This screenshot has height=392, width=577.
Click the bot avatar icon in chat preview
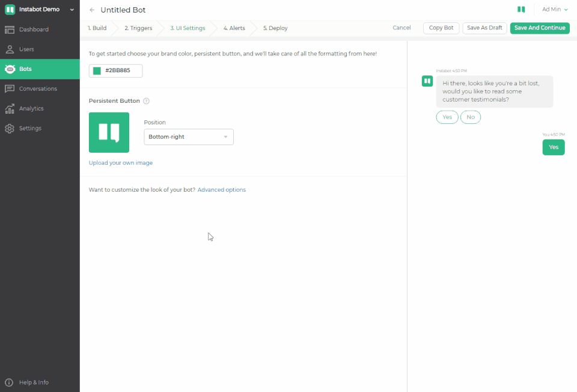pyautogui.click(x=427, y=81)
